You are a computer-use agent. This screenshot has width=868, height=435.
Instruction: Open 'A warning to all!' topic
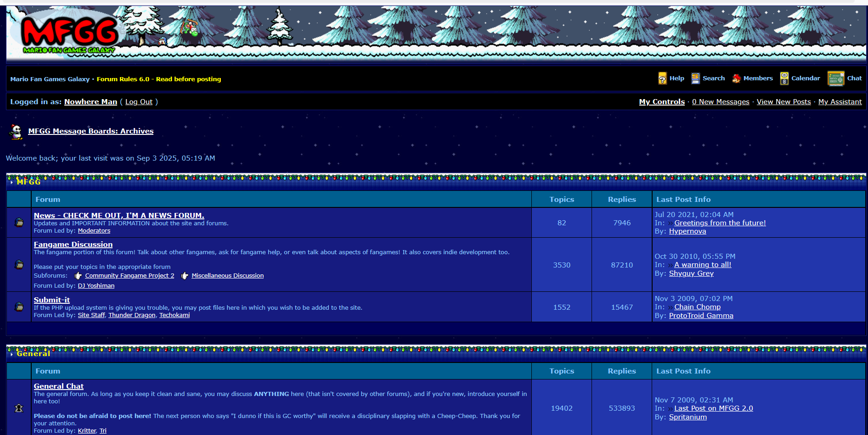[703, 265]
